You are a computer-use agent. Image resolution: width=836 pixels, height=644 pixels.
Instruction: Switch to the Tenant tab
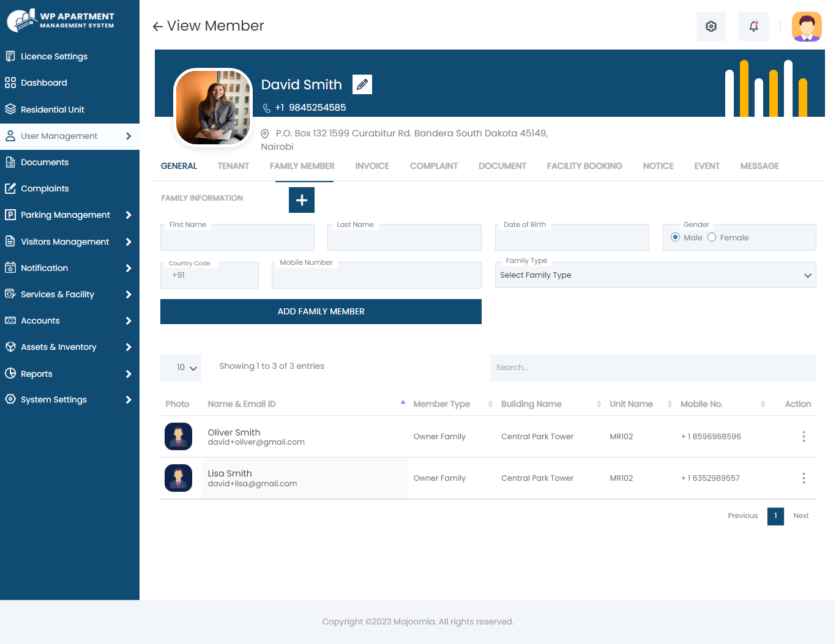233,166
